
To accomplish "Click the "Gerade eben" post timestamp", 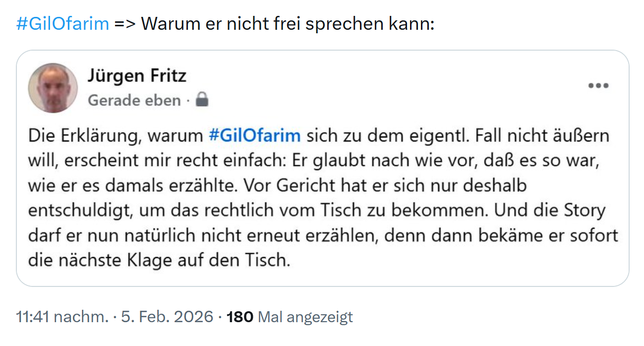I will 134,100.
